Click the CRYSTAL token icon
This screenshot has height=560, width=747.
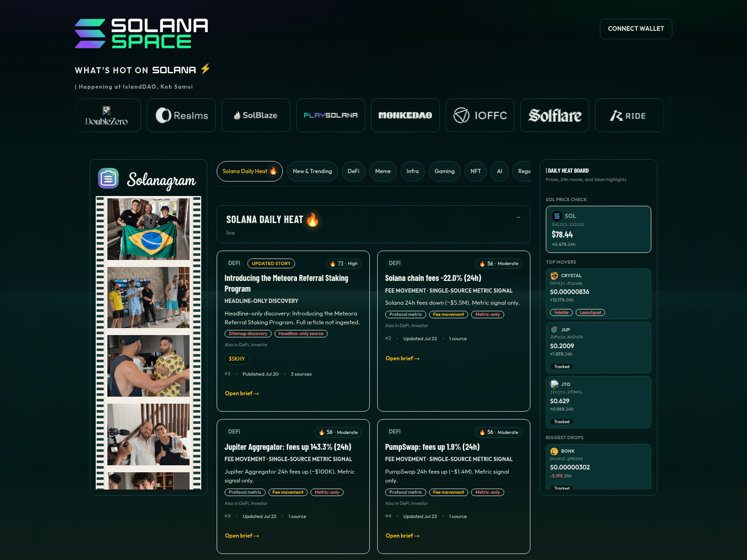pos(554,276)
